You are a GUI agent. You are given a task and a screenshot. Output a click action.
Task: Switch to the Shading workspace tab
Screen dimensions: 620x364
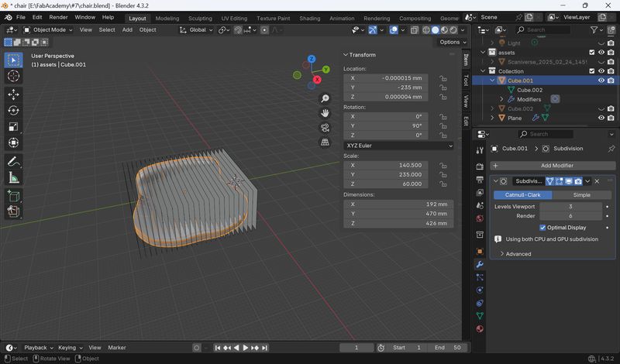309,18
